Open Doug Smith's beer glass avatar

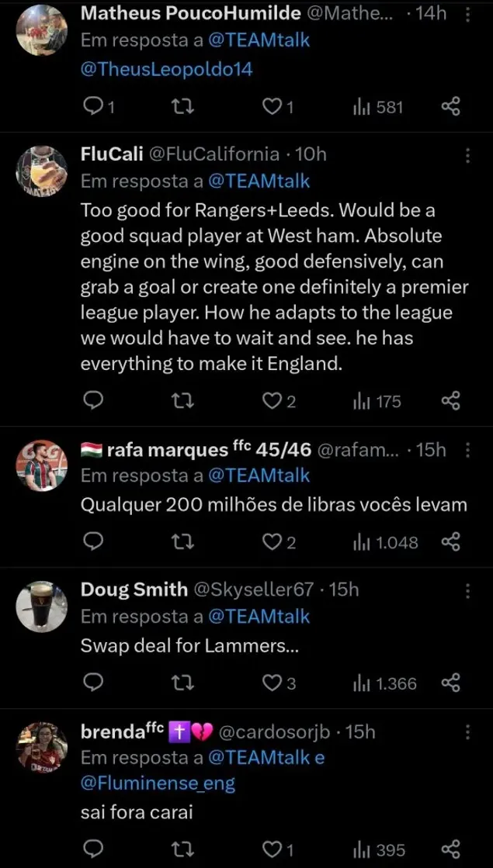coord(41,607)
